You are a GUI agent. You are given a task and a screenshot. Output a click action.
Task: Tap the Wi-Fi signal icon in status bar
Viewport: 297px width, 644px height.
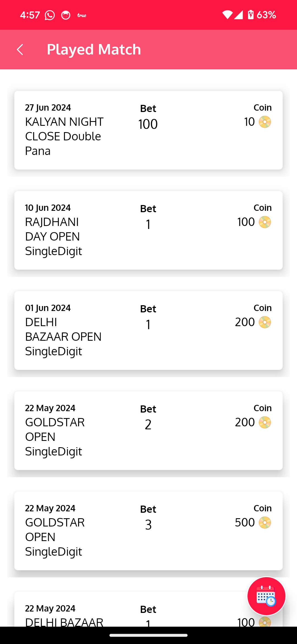pyautogui.click(x=227, y=15)
